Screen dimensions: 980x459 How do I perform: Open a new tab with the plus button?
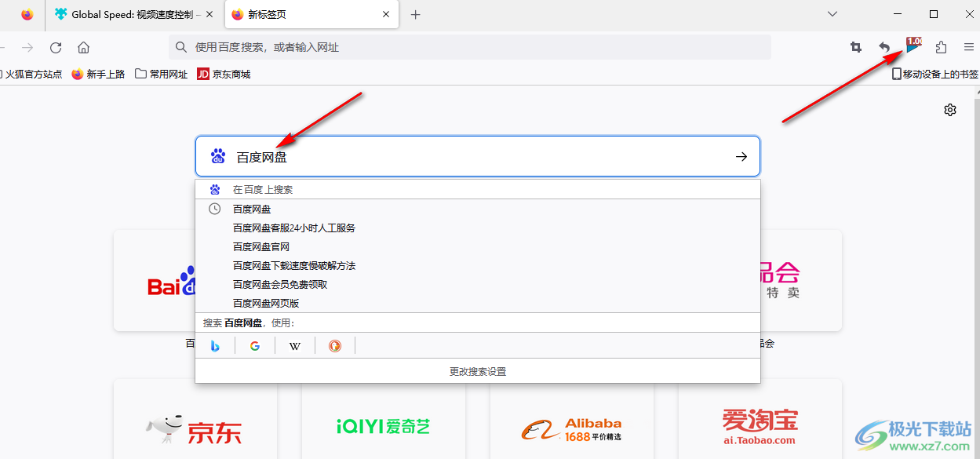point(416,15)
